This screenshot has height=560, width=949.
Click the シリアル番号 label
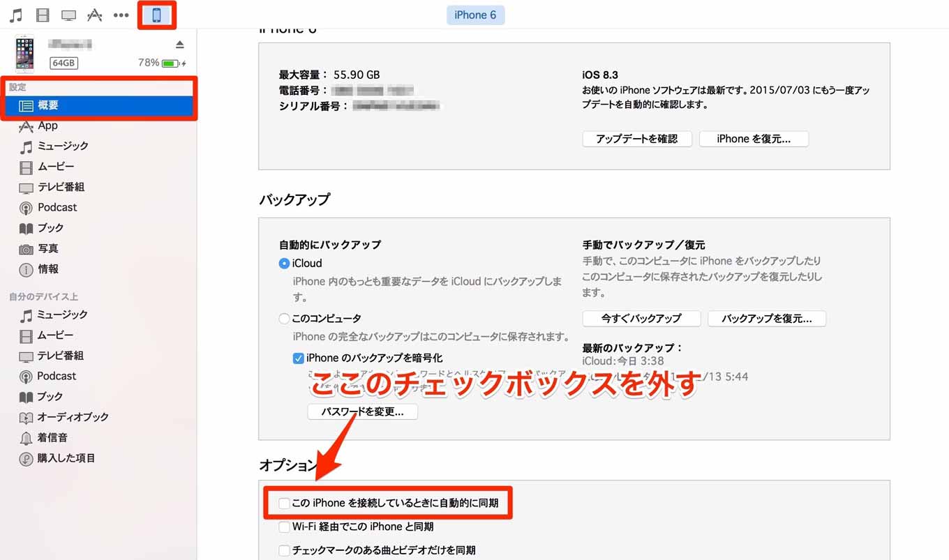(x=314, y=106)
